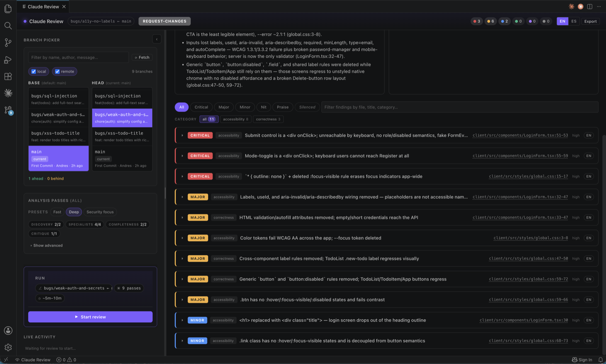This screenshot has width=606, height=364.
Task: Open the Manage settings gear
Action: [8, 347]
